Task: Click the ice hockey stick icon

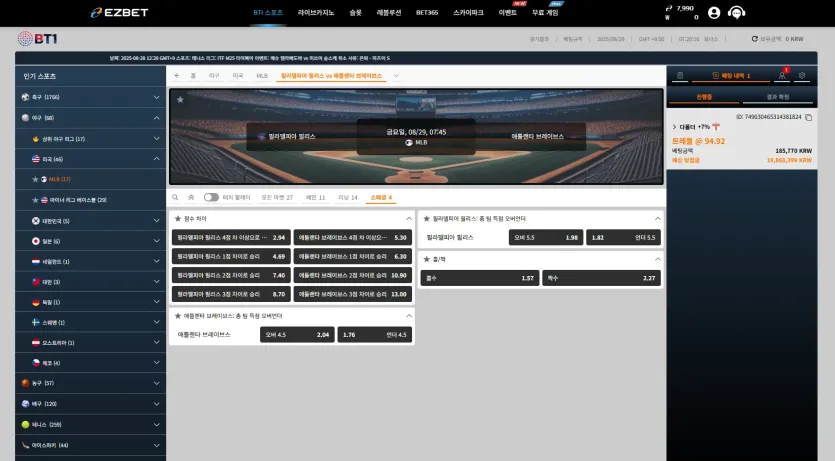Action: (x=25, y=445)
